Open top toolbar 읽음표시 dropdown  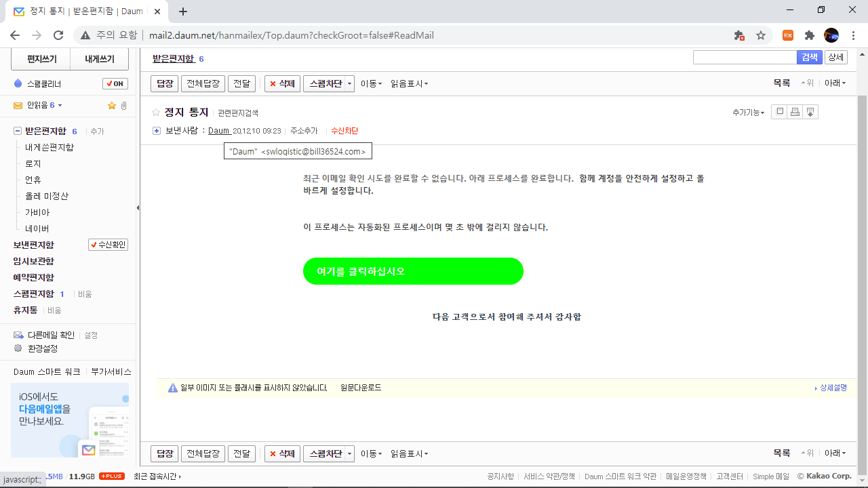(x=409, y=83)
